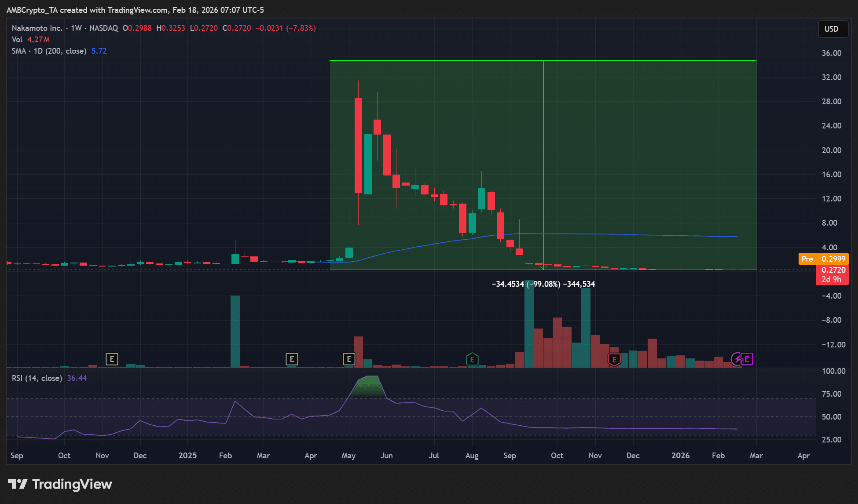This screenshot has height=504, width=858.
Task: Select the RSI (14, close) indicator label
Action: [x=37, y=378]
